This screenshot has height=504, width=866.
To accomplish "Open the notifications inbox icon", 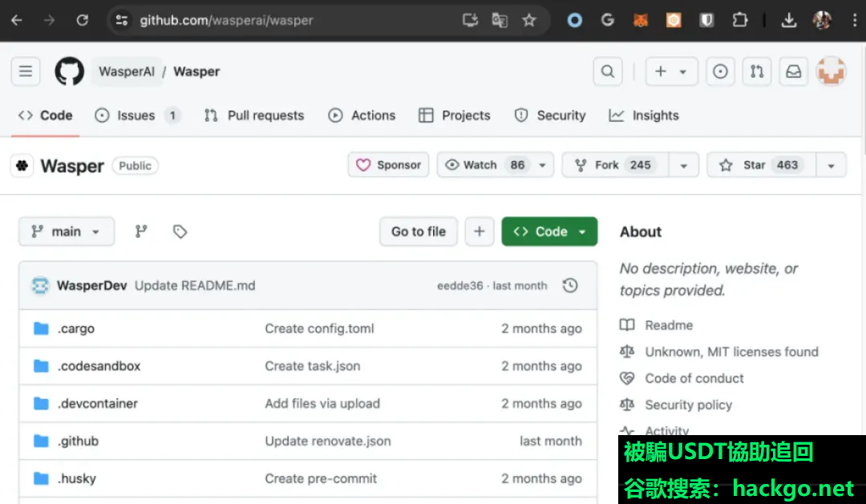I will 794,71.
